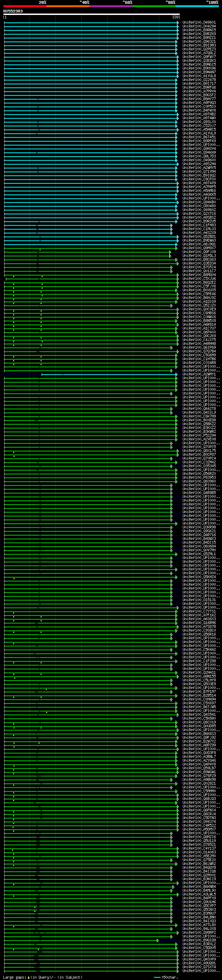Open hit UniRef100_Q96321
This screenshot has height=980, width=222.
coord(199,41)
